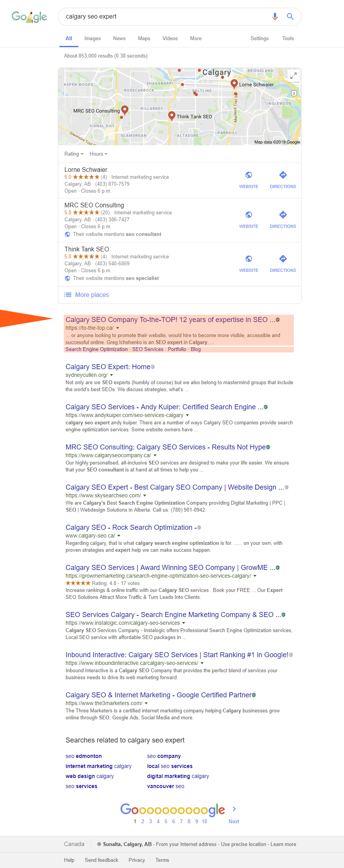Switch to the Images tab
344x868 pixels.
point(93,39)
